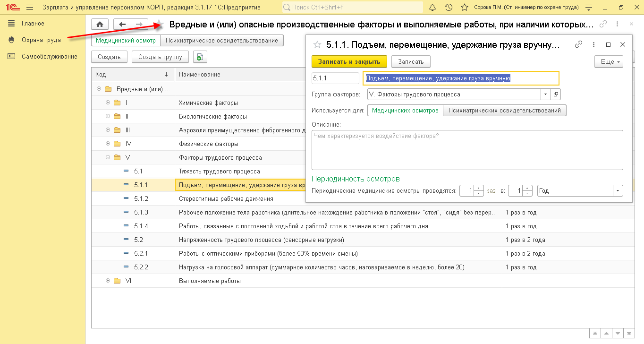
Task: Navigate back with the left arrow
Action: (123, 25)
